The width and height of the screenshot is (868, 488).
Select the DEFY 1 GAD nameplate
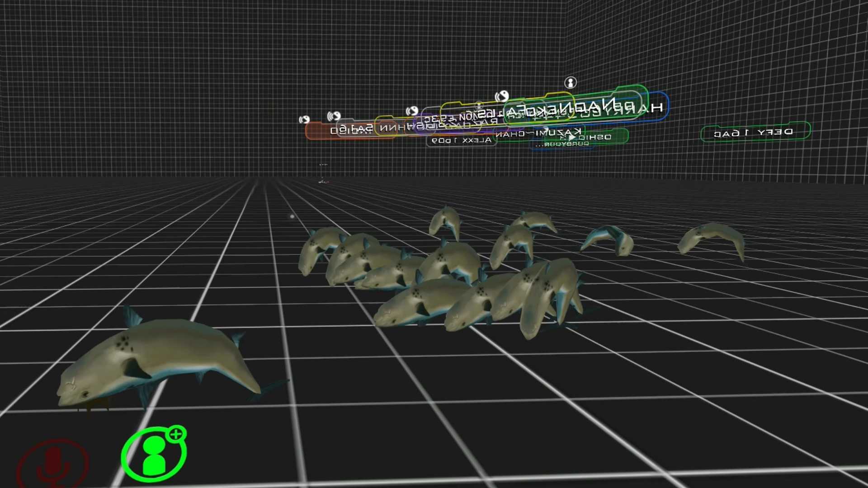pos(754,132)
